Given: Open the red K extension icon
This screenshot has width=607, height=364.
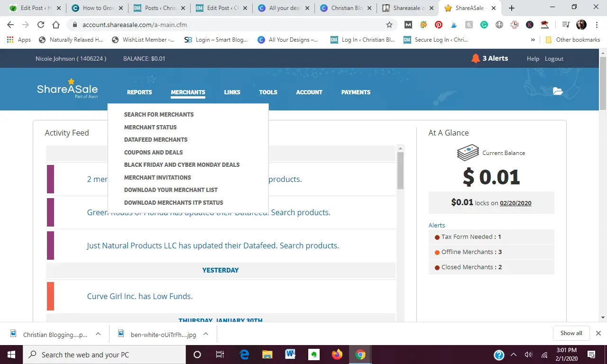Looking at the screenshot, I should [x=530, y=25].
